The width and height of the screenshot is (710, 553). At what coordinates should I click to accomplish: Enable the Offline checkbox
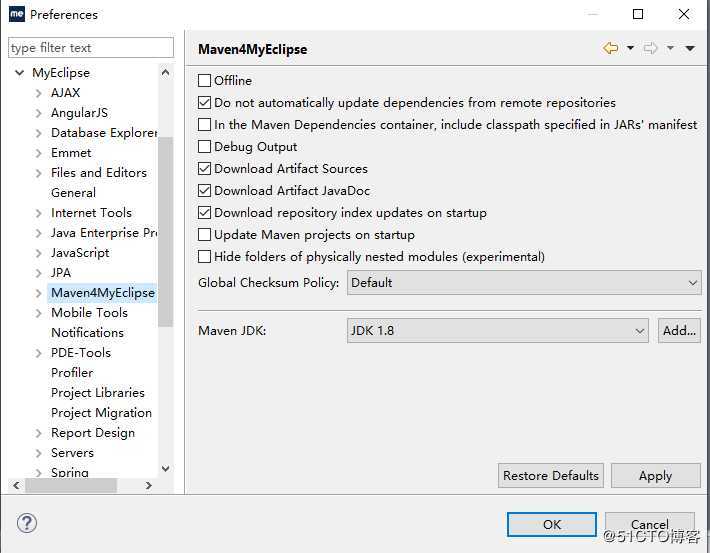click(204, 81)
